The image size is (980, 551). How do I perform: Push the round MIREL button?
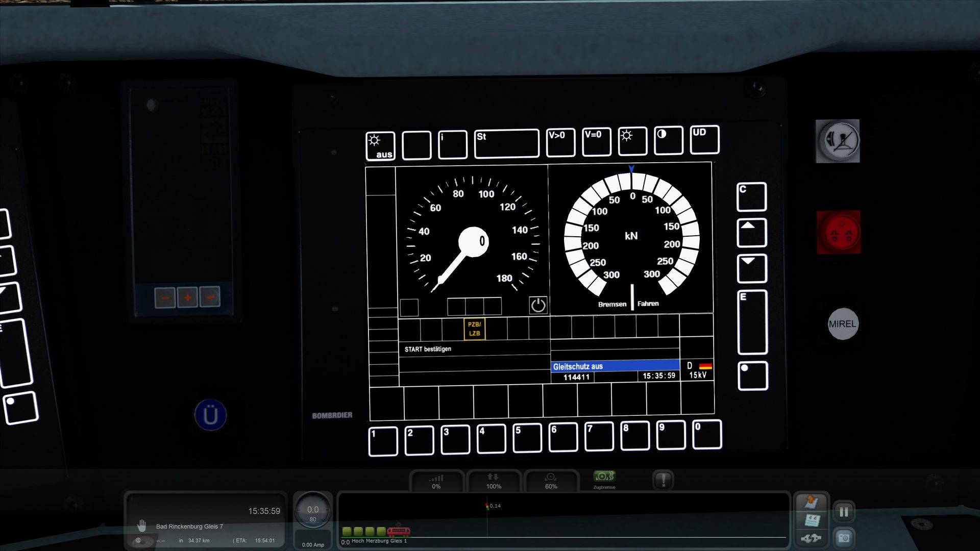click(842, 324)
